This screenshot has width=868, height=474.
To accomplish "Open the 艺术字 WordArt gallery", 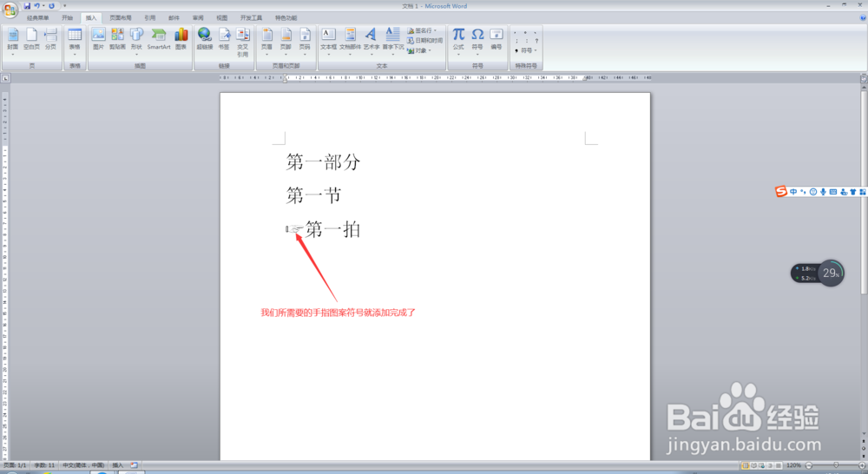I will [371, 42].
